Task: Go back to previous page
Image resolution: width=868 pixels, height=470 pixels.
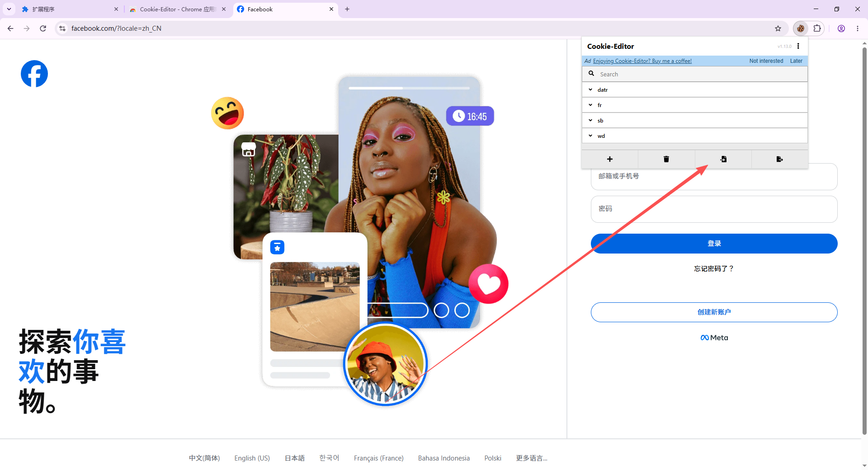Action: tap(10, 28)
